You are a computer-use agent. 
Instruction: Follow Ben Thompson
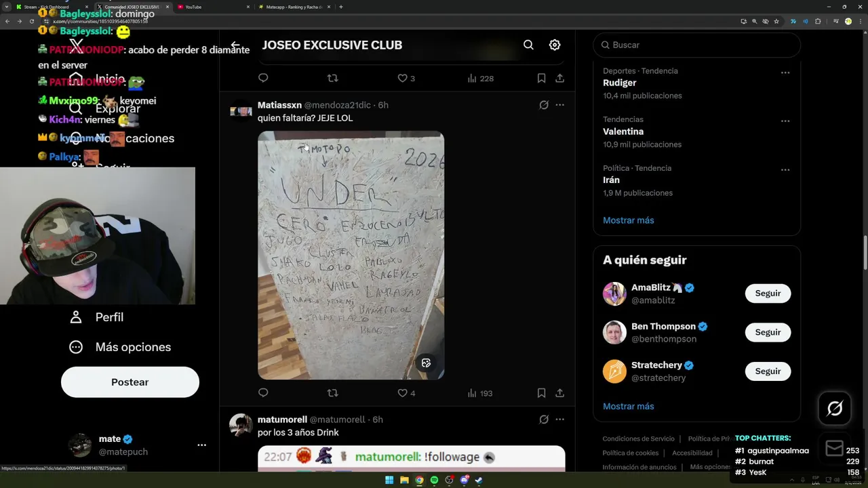[x=768, y=332]
